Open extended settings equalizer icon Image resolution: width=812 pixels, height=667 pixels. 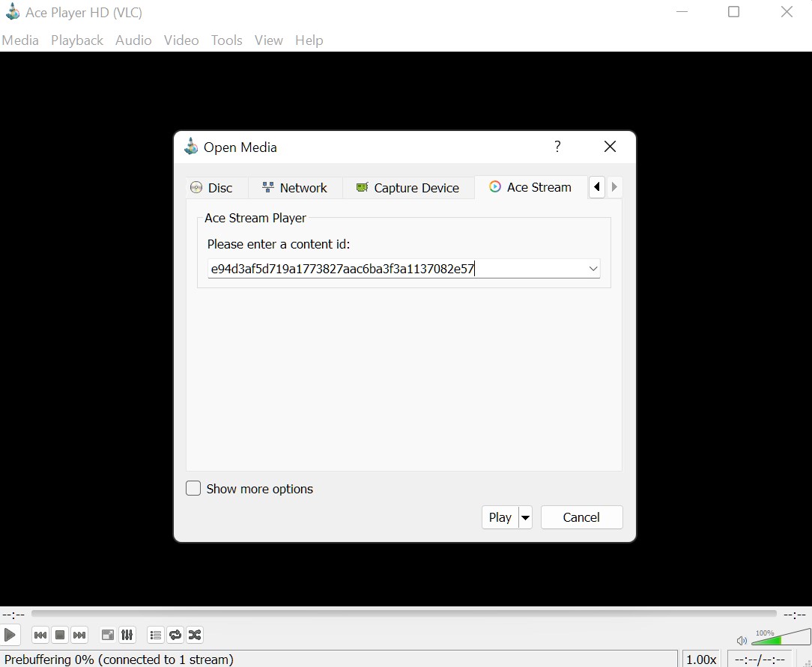tap(127, 635)
